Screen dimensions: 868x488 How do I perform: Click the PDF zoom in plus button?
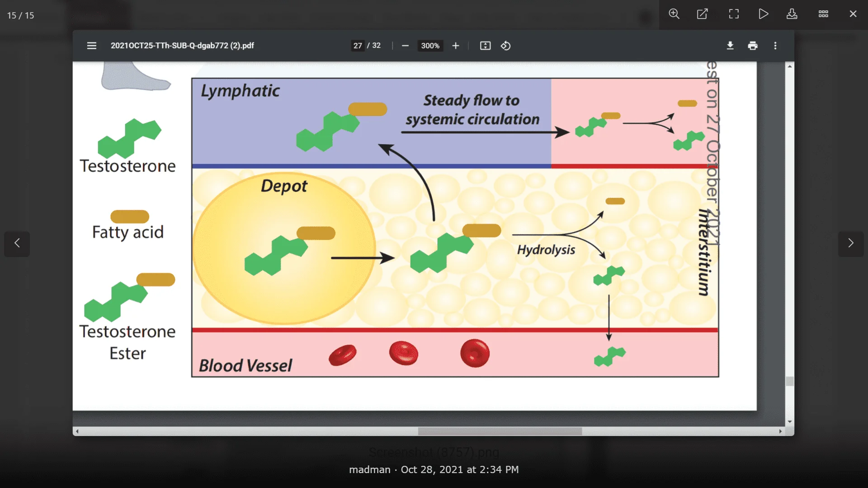pos(456,46)
